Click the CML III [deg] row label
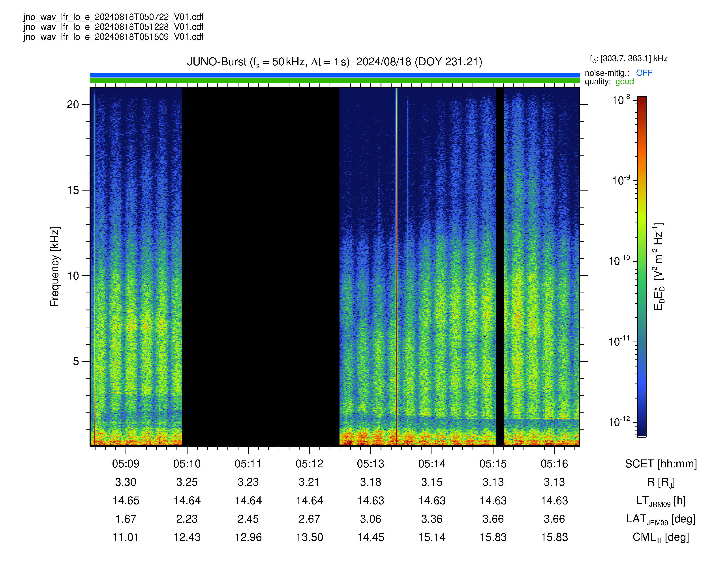Viewport: 728px width, 563px height. (x=661, y=538)
